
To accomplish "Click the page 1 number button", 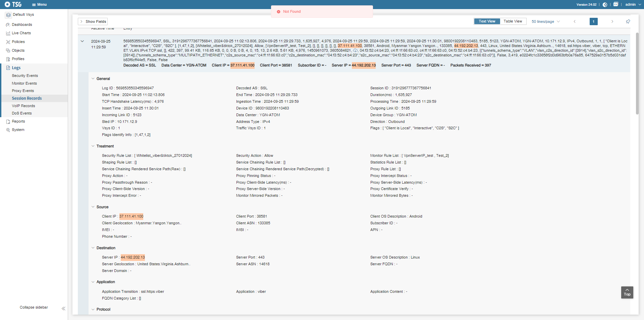I will click(593, 21).
